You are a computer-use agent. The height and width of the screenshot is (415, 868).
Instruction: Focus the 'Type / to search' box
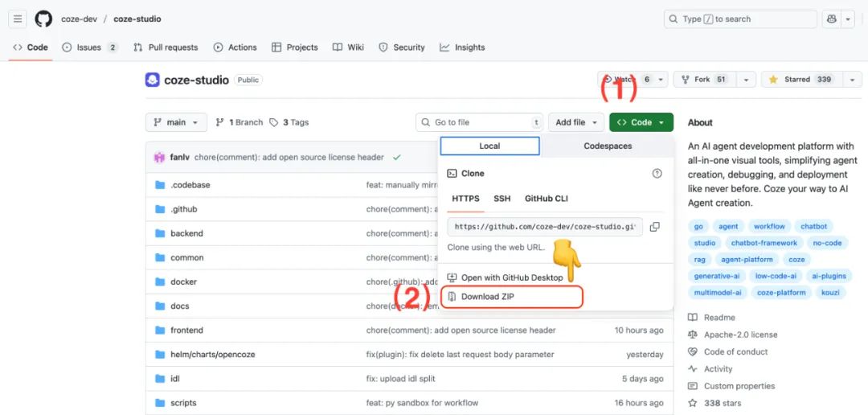(740, 18)
